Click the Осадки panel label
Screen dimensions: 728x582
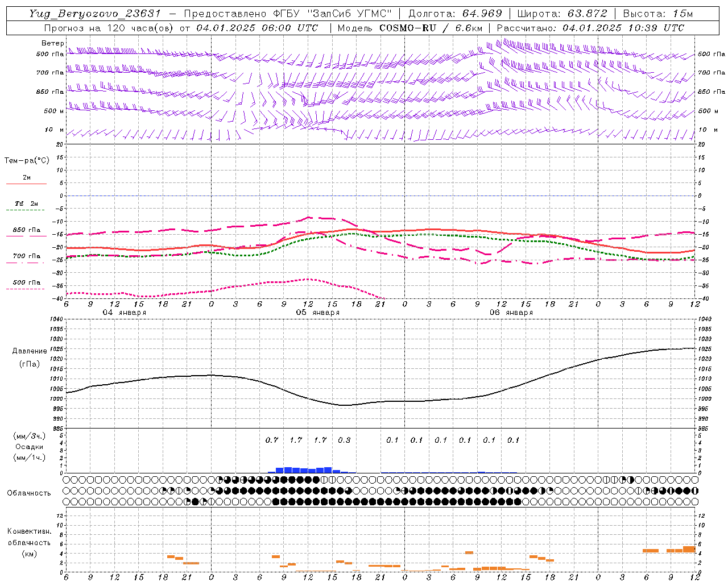(x=29, y=447)
